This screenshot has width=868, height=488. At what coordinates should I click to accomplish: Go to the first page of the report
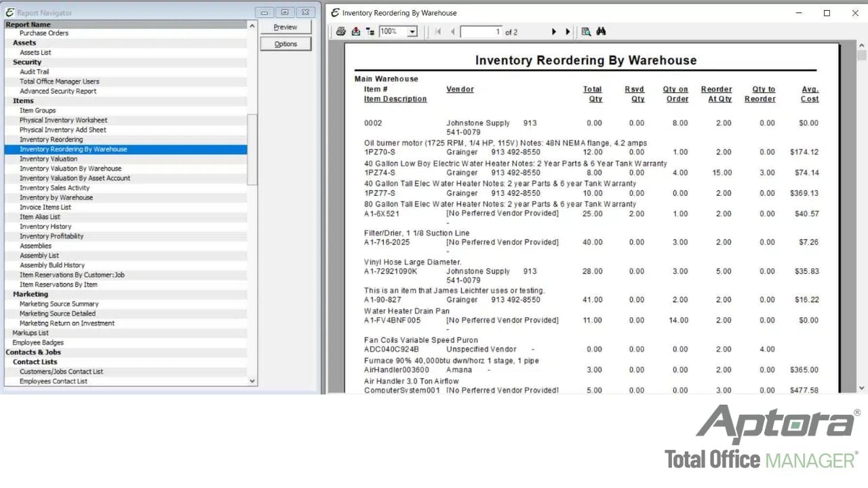(438, 32)
